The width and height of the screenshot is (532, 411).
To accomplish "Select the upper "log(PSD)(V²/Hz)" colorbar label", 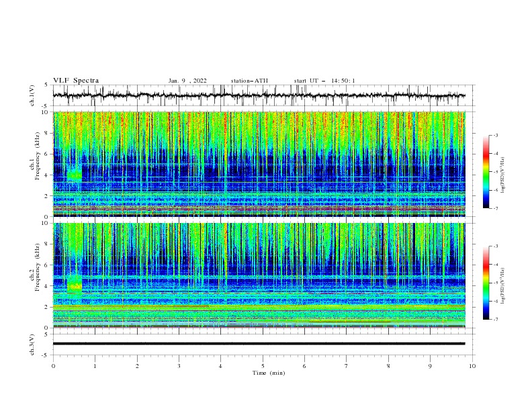I will pos(502,175).
